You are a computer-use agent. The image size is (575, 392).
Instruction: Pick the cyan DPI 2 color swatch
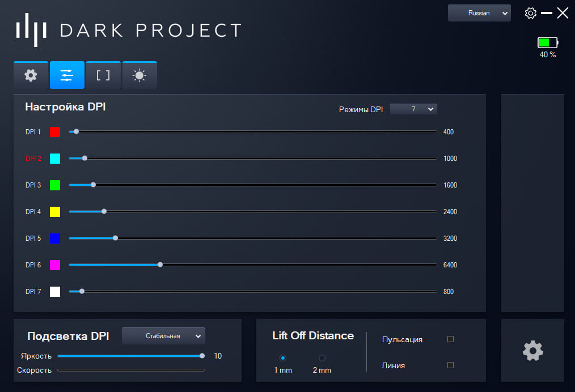tap(55, 159)
